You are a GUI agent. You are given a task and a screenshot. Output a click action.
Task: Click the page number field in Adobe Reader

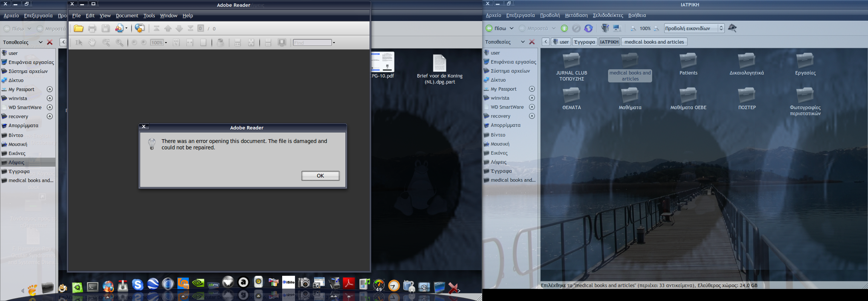201,28
